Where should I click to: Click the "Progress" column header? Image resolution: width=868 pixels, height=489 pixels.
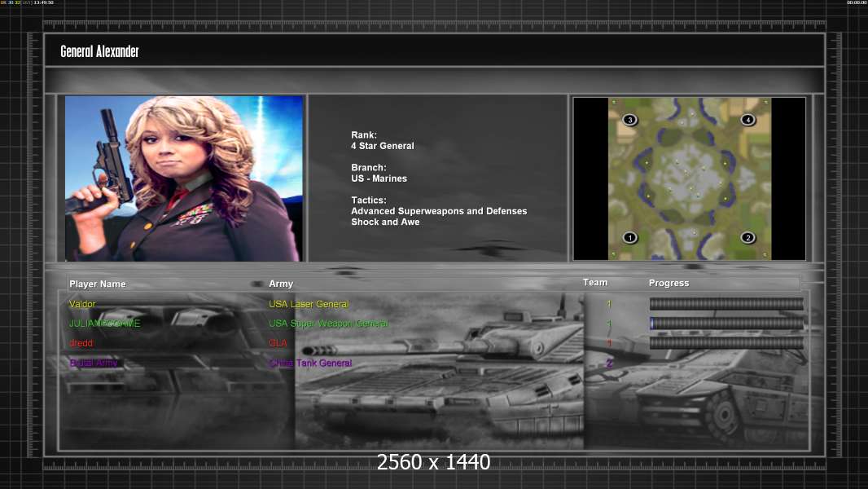tap(669, 283)
